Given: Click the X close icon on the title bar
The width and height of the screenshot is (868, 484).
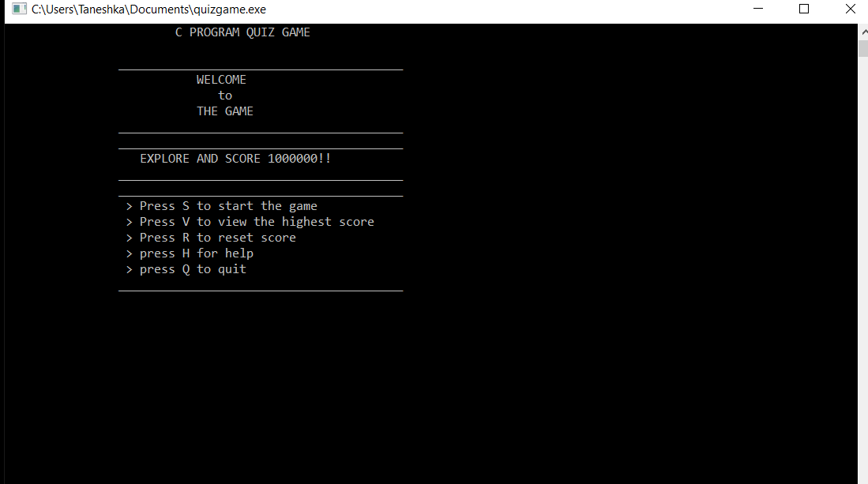Looking at the screenshot, I should [851, 9].
